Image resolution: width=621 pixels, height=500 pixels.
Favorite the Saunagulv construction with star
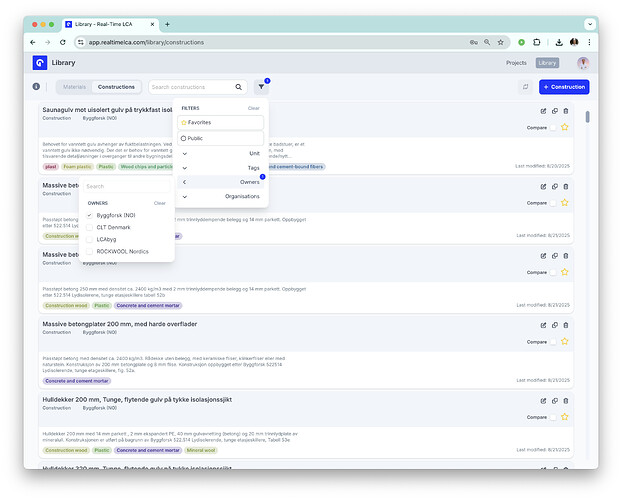[565, 127]
